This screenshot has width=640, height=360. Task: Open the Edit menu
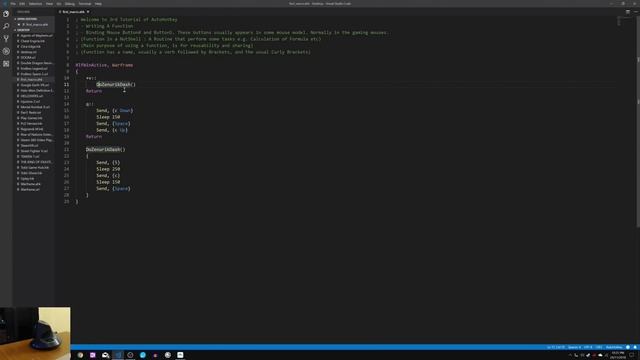[x=22, y=4]
